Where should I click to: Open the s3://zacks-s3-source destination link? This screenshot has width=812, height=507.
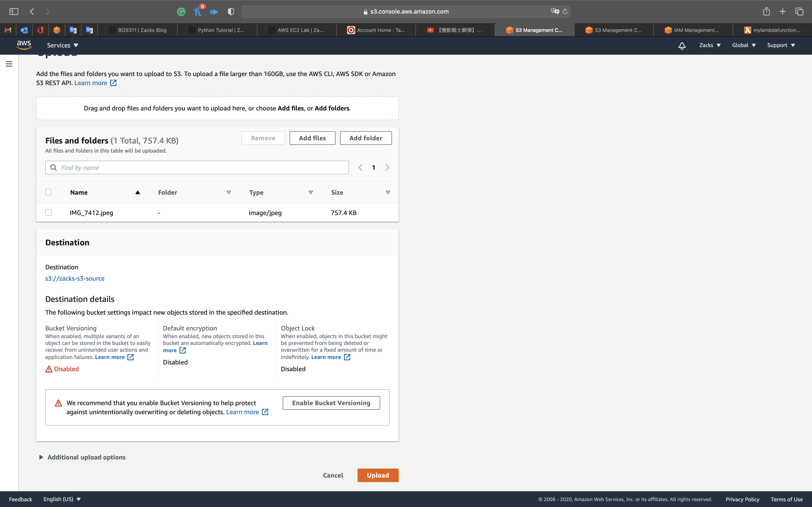click(x=75, y=279)
